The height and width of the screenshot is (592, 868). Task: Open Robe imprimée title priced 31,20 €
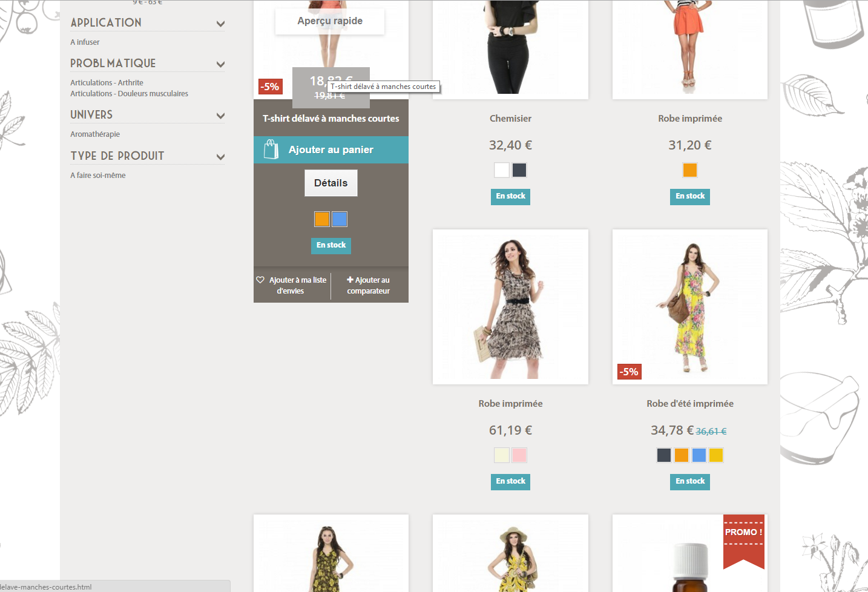[x=690, y=119]
